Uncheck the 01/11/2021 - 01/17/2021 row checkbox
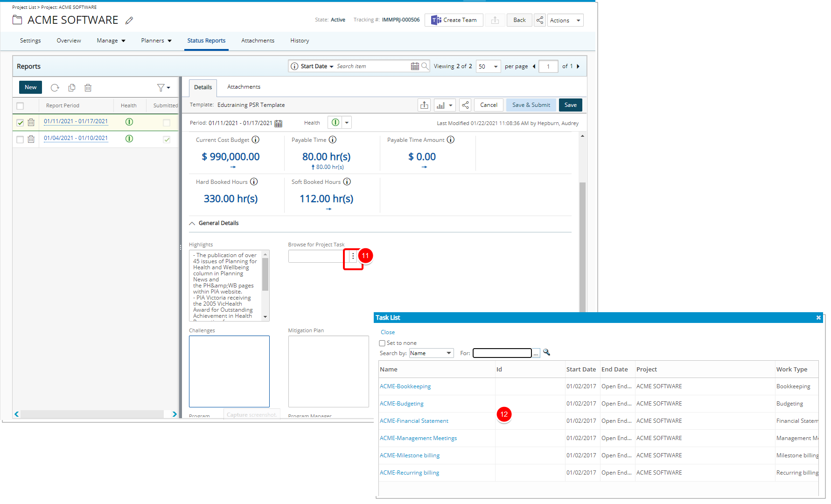The image size is (831, 504). click(x=20, y=123)
